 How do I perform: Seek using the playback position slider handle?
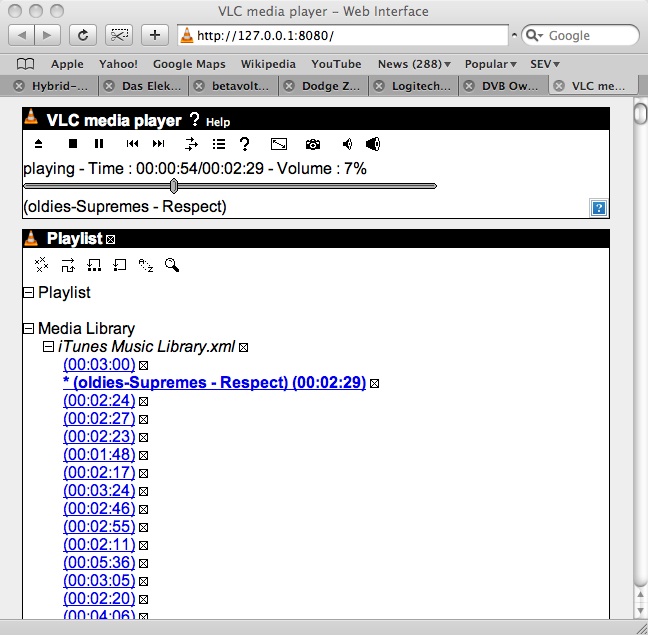174,186
